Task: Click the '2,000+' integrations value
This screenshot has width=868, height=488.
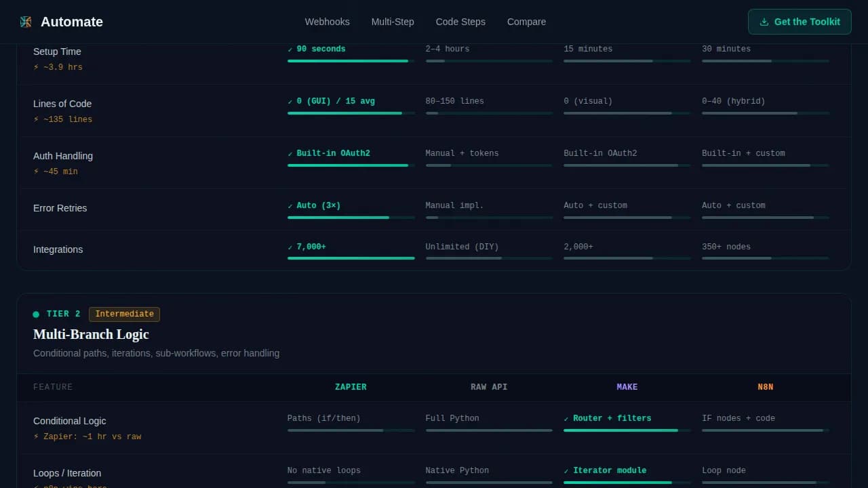Action: click(578, 247)
